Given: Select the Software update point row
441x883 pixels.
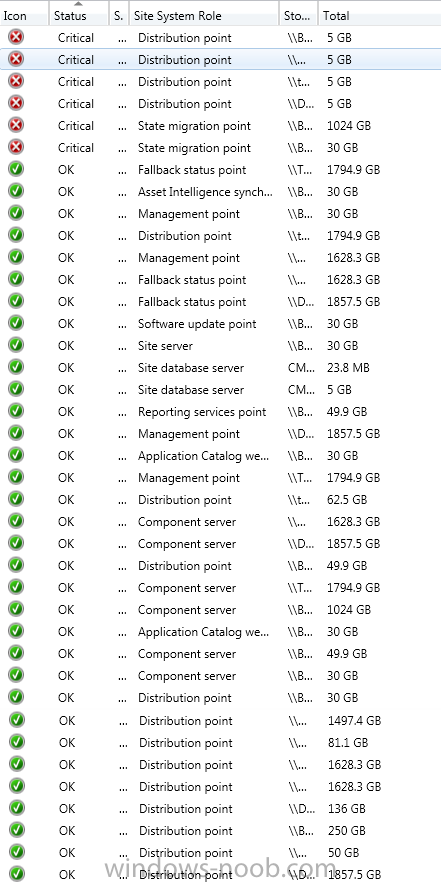Looking at the screenshot, I should [x=220, y=324].
